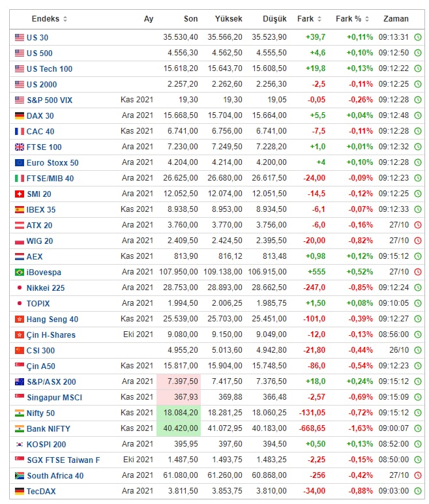
Task: Click the US flag beside US 30
Action: click(x=20, y=37)
